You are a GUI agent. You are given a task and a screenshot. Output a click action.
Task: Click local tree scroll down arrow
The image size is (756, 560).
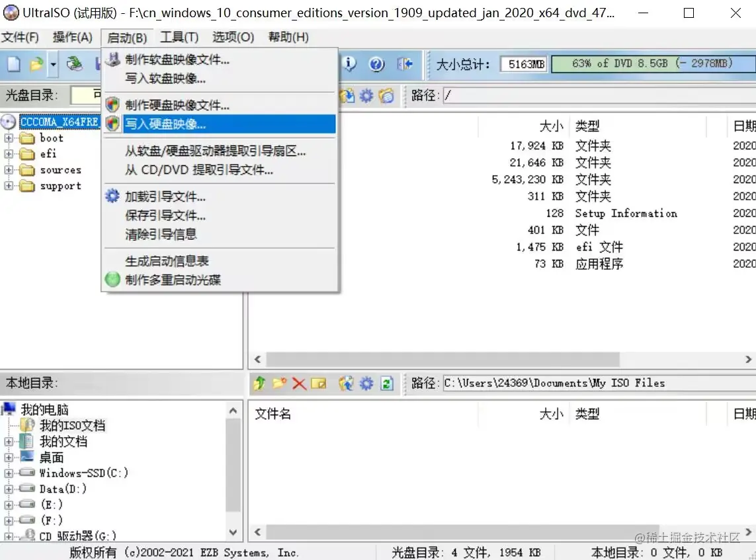pos(233,532)
